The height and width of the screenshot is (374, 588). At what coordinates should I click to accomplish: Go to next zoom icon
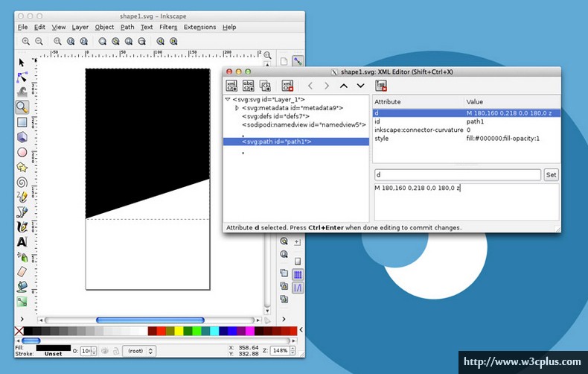173,41
